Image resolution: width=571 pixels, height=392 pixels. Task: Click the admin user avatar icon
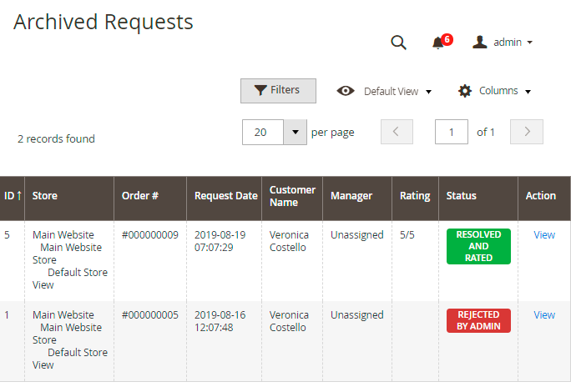(480, 42)
